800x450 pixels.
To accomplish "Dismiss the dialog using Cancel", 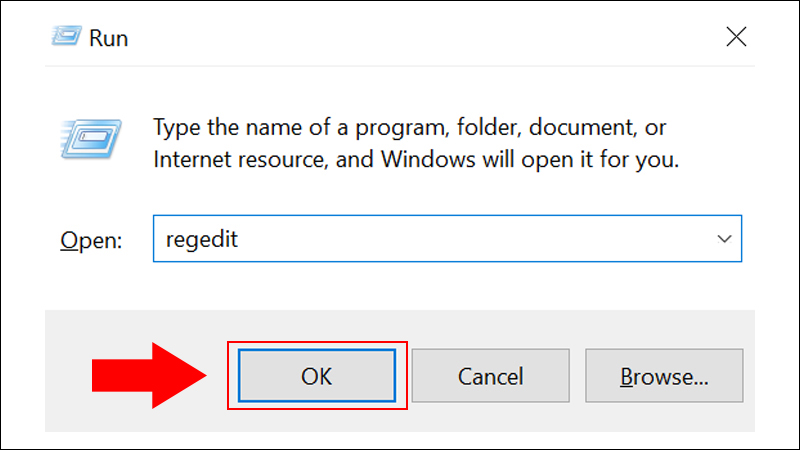I will (x=490, y=376).
